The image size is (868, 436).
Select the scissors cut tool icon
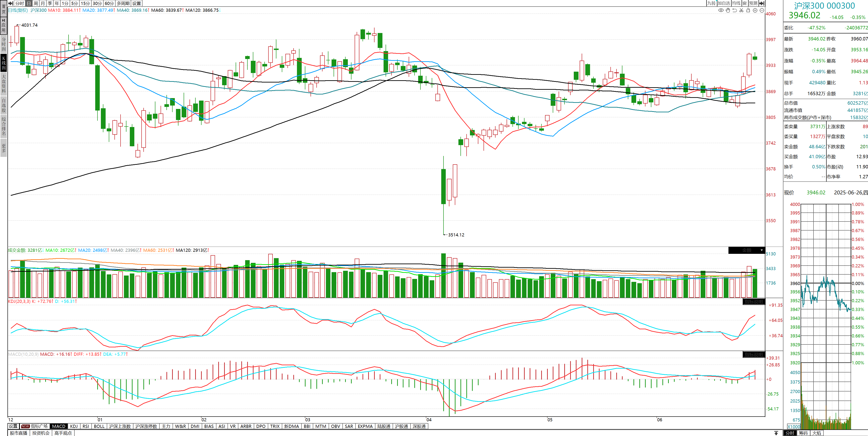pyautogui.click(x=741, y=10)
